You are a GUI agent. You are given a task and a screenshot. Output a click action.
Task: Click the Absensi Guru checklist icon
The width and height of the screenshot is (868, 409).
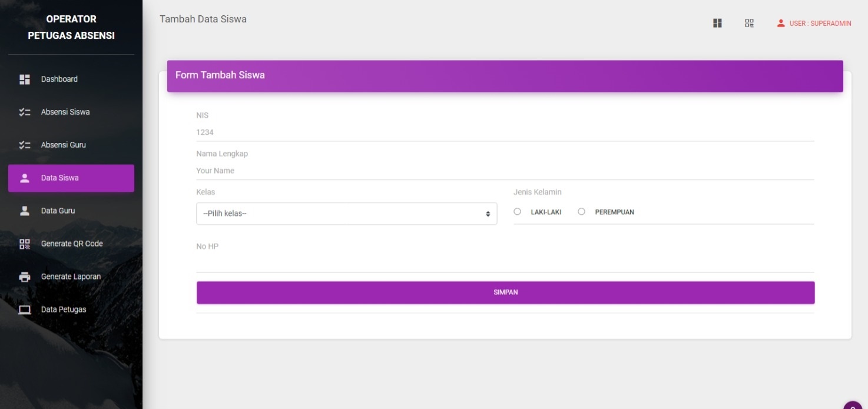click(25, 145)
